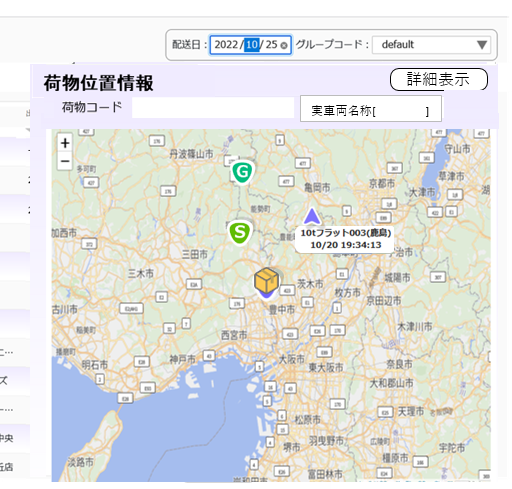This screenshot has height=489, width=512.
Task: Click 亀岡市 label on the map
Action: (x=317, y=188)
